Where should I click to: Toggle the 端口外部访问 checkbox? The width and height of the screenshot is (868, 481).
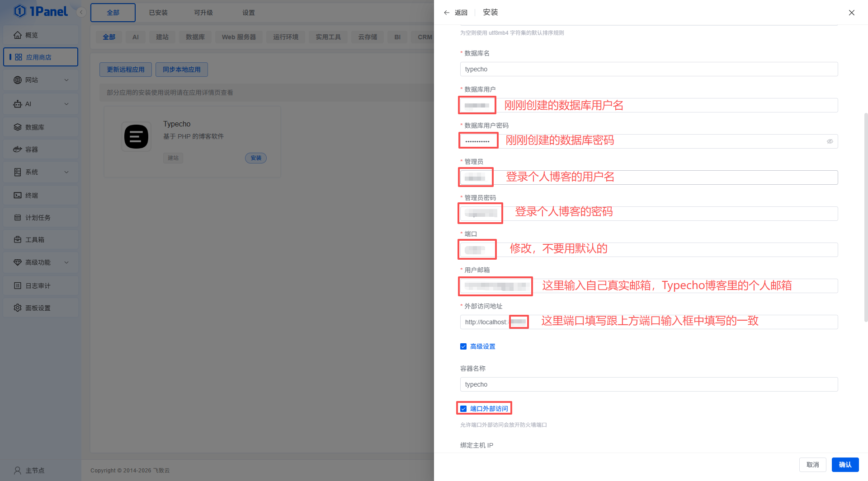click(463, 409)
